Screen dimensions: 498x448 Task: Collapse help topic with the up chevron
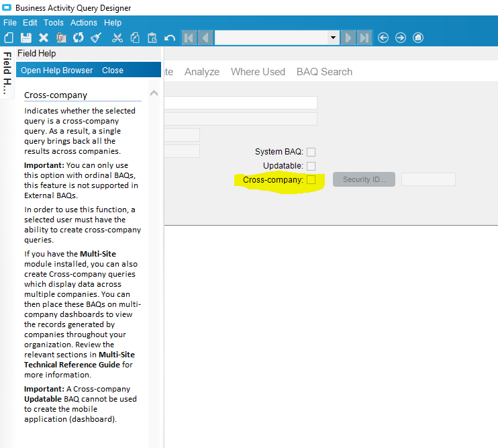pyautogui.click(x=154, y=93)
